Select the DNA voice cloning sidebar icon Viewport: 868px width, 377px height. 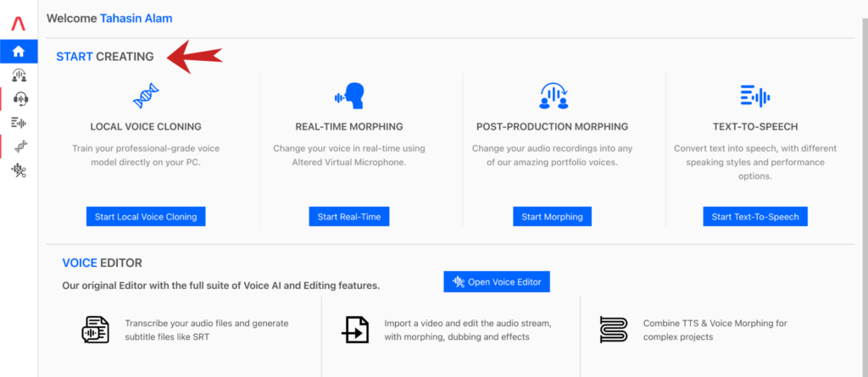(x=20, y=147)
